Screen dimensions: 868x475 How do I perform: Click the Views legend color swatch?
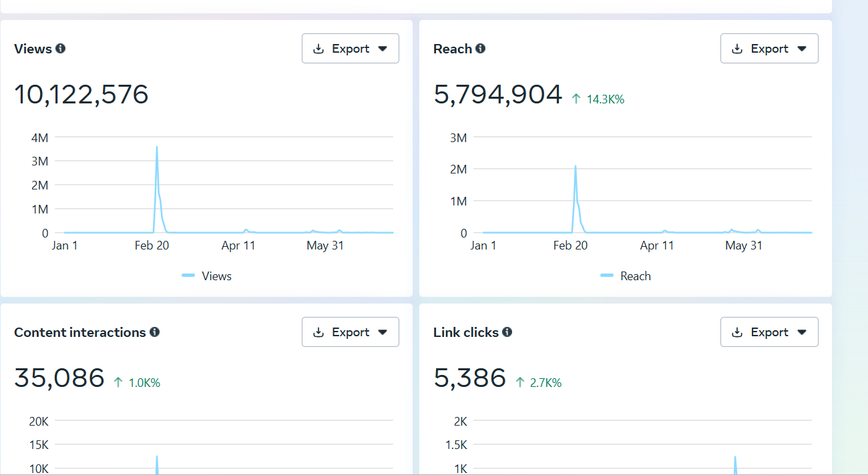tap(188, 276)
